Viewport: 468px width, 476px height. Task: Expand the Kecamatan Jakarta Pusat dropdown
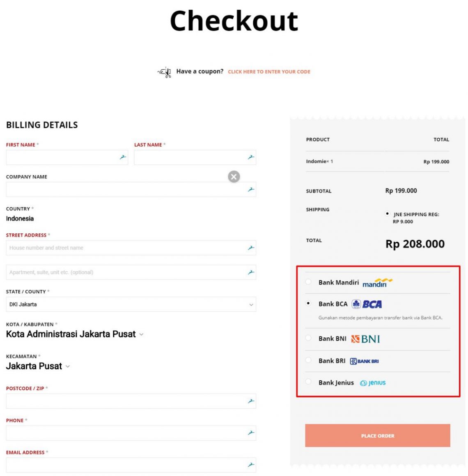38,366
